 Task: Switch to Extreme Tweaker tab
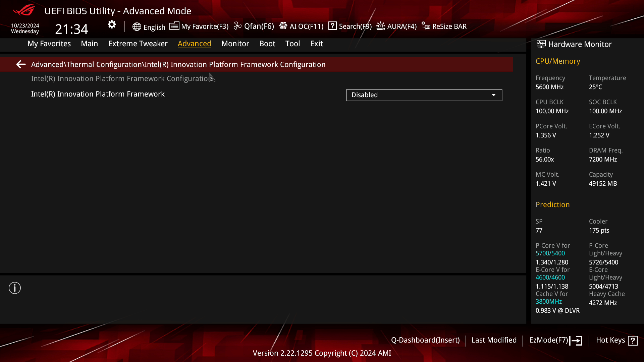(138, 43)
